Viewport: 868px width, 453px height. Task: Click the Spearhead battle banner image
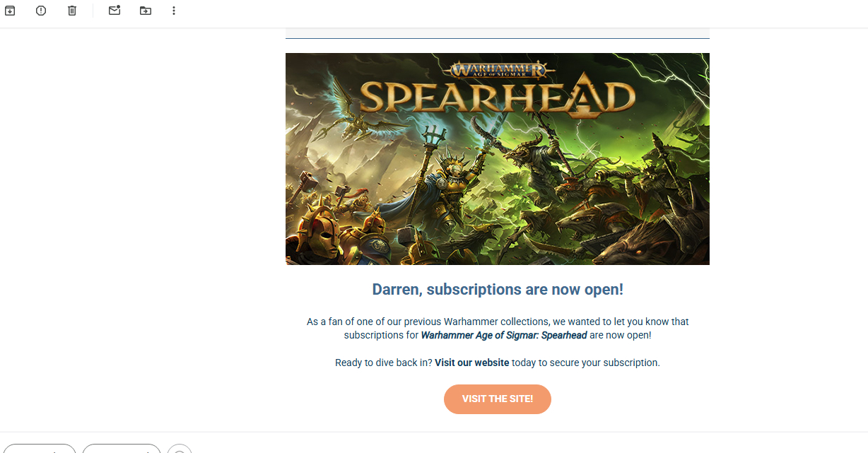(x=498, y=159)
